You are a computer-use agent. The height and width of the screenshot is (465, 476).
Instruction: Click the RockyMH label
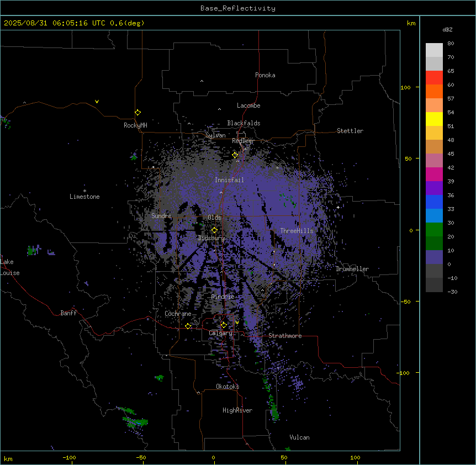[x=135, y=125]
